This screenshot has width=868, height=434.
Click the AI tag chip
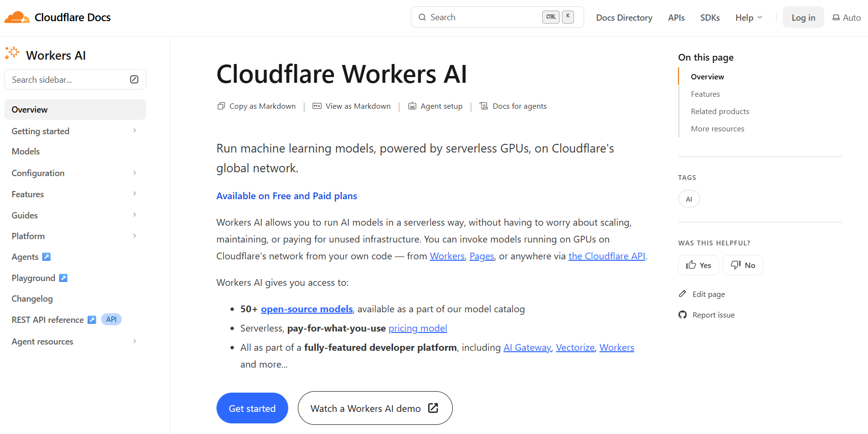[x=689, y=199]
